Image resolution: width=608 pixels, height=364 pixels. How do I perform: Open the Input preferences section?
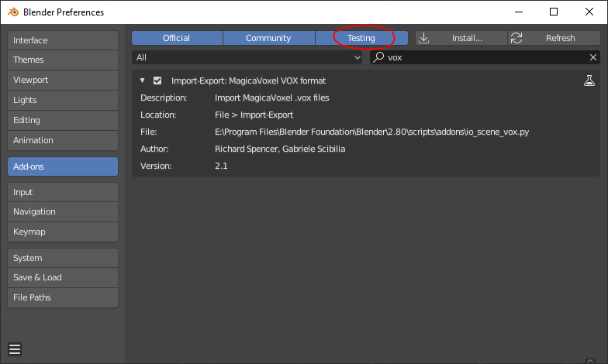pos(63,192)
